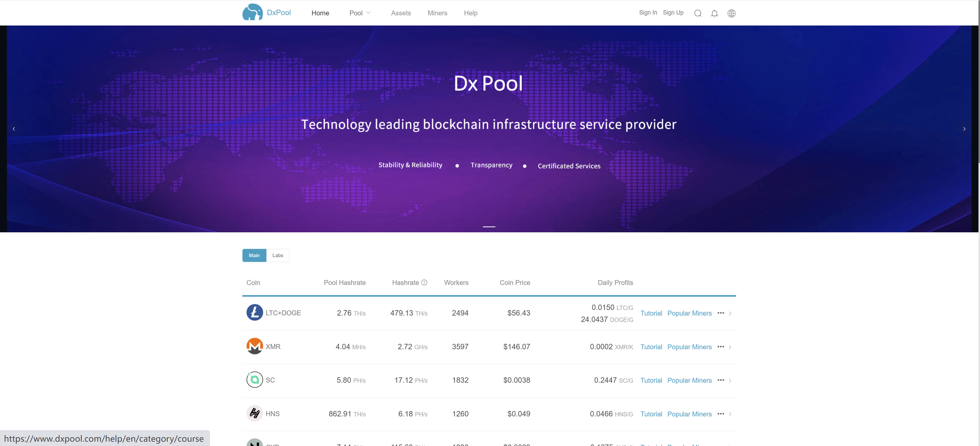Image resolution: width=980 pixels, height=446 pixels.
Task: Open Tutorial link for SC
Action: coord(651,380)
